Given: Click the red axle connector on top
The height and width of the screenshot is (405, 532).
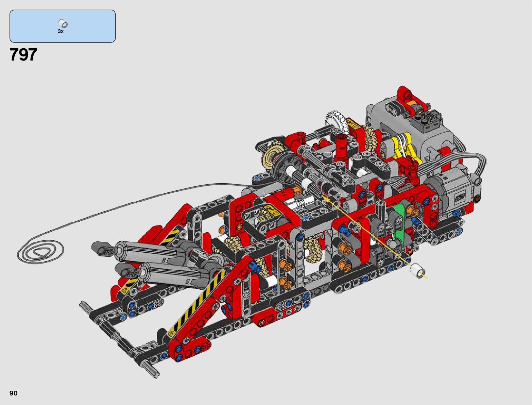Looking at the screenshot, I should tap(342, 144).
